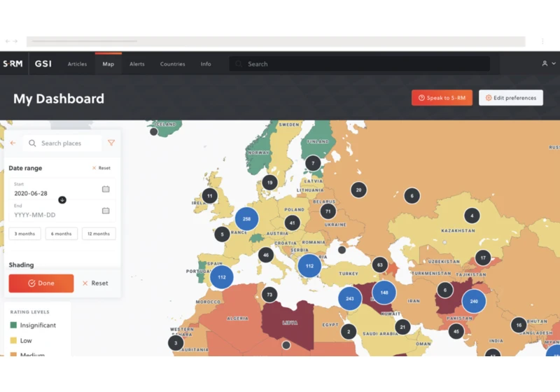Click the Done button

pos(41,283)
